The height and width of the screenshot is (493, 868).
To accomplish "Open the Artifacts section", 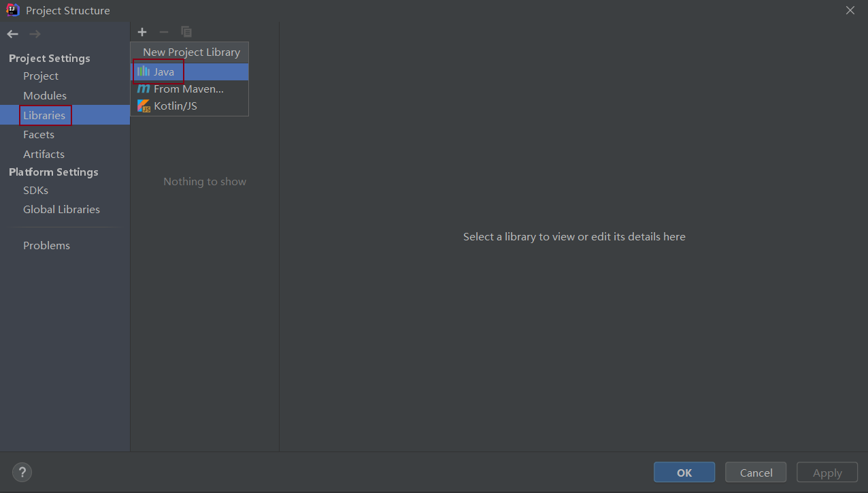I will pos(44,154).
